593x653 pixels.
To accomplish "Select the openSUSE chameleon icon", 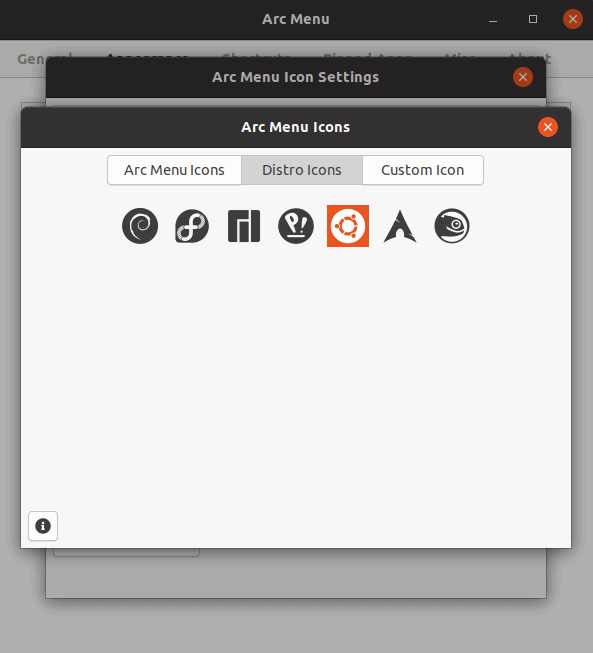I will [x=452, y=226].
